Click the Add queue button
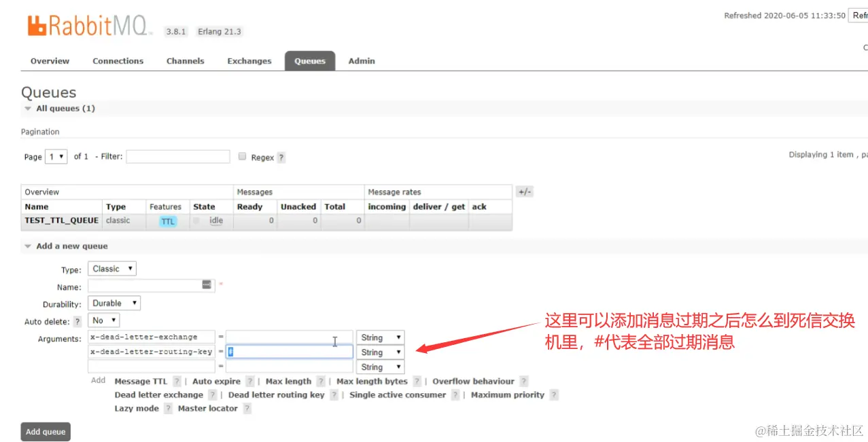 pos(46,432)
